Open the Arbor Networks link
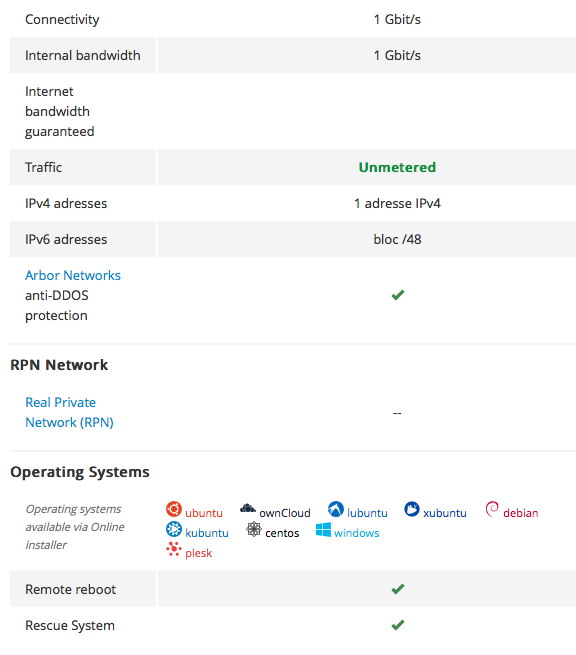The width and height of the screenshot is (576, 655). pyautogui.click(x=73, y=275)
